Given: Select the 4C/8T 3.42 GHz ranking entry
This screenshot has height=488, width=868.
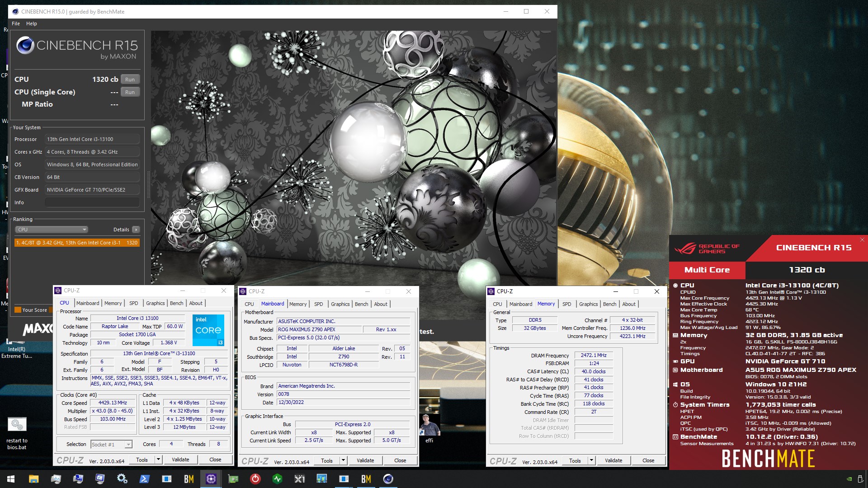Looking at the screenshot, I should [77, 243].
